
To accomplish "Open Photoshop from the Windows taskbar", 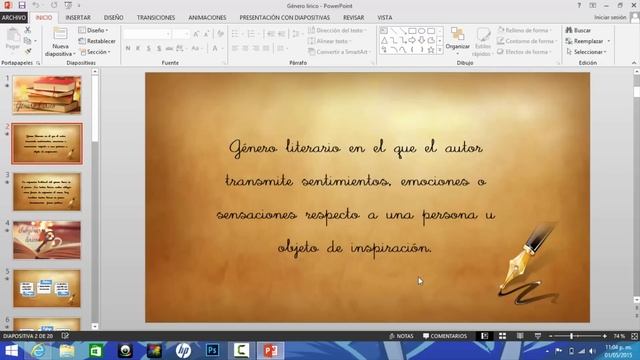I will coord(212,350).
